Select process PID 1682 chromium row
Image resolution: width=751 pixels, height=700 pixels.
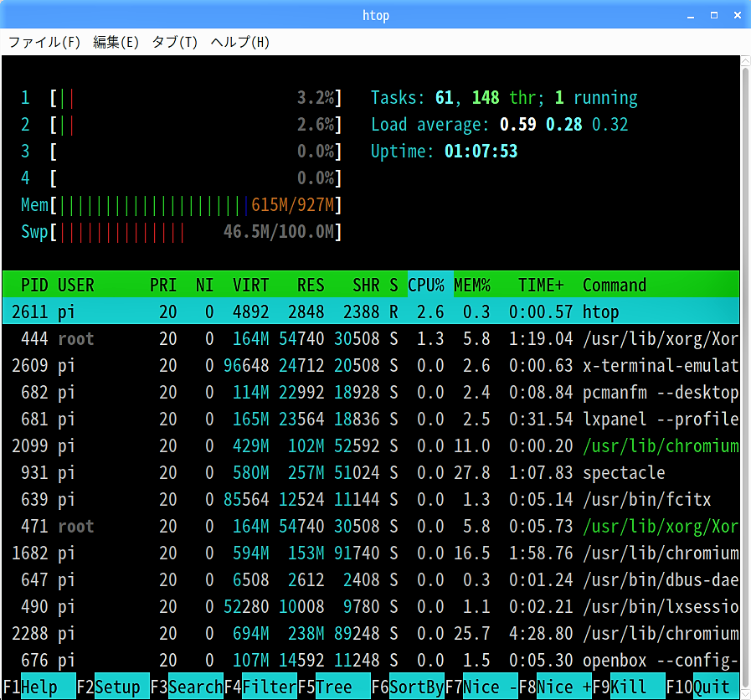(x=371, y=553)
